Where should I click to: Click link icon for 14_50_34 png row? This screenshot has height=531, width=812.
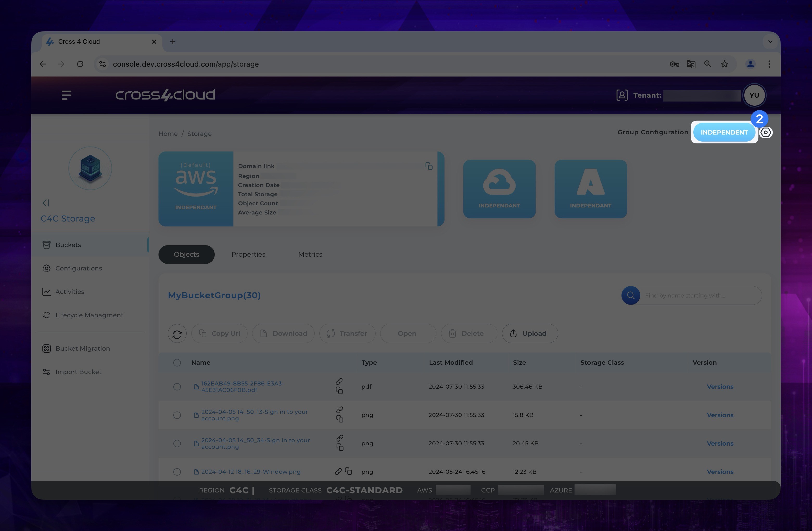[340, 438]
